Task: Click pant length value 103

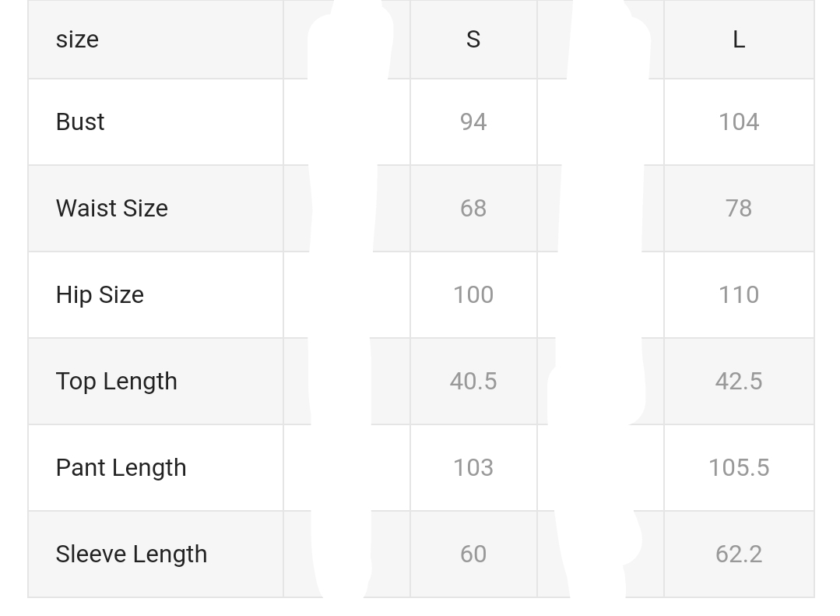Action: (x=473, y=468)
